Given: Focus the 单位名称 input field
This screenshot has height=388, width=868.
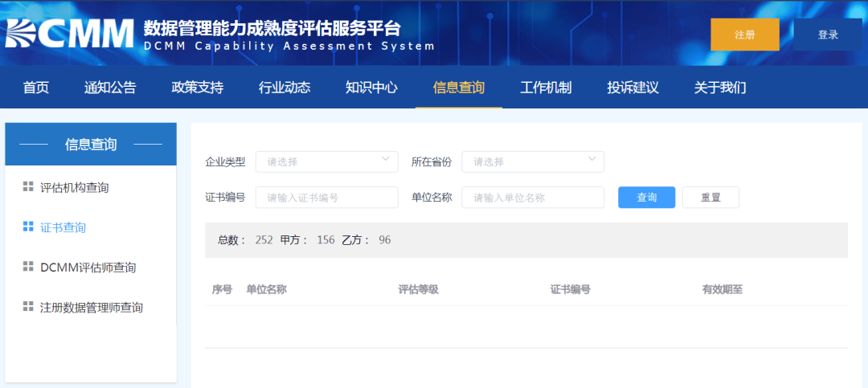Looking at the screenshot, I should [x=533, y=198].
